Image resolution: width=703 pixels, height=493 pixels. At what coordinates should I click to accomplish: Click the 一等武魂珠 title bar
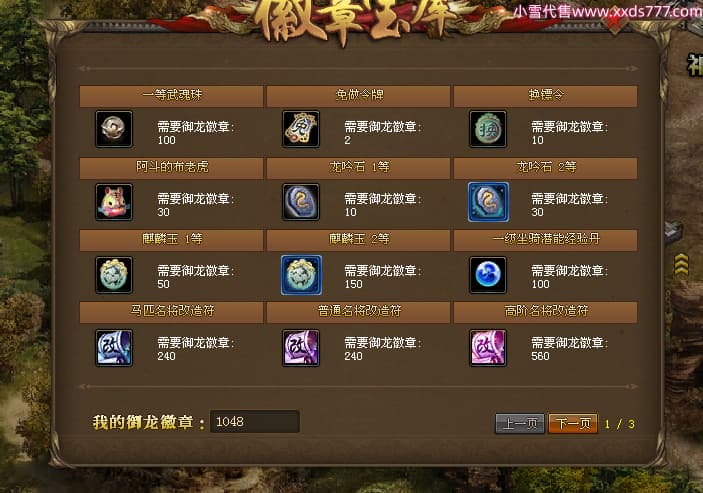coord(171,95)
